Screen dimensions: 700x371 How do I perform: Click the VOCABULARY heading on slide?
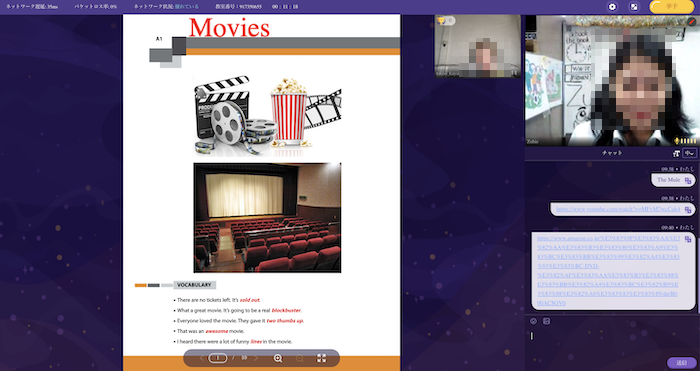tap(194, 285)
